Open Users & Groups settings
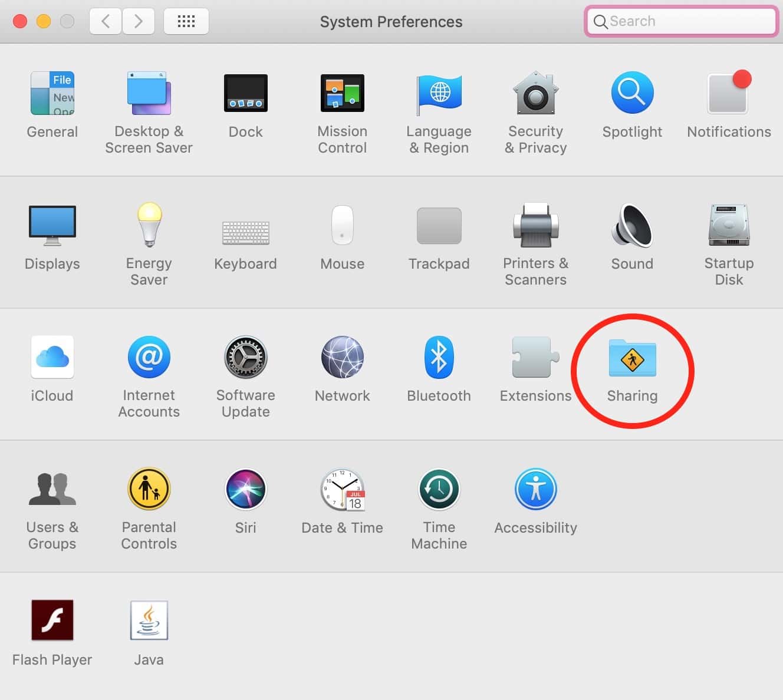 click(x=52, y=490)
